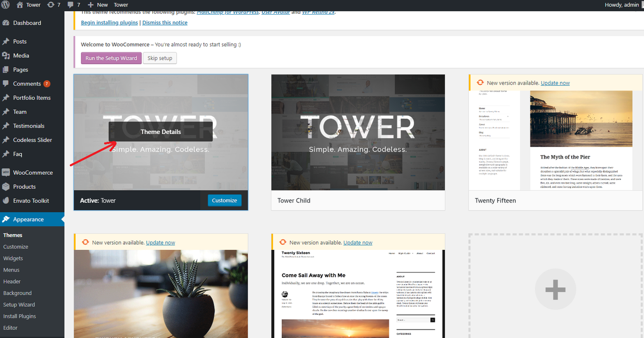
Task: Open Menus under Appearance
Action: pos(11,270)
